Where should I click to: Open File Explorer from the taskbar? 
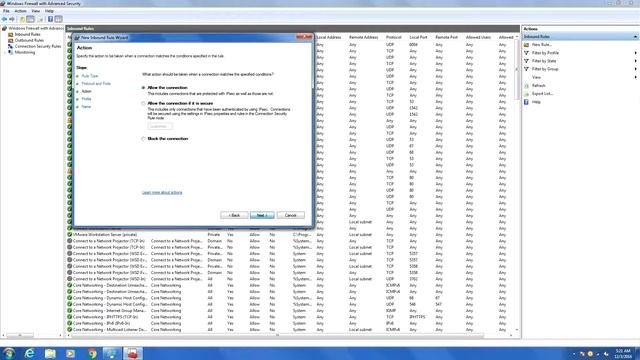tap(50, 353)
